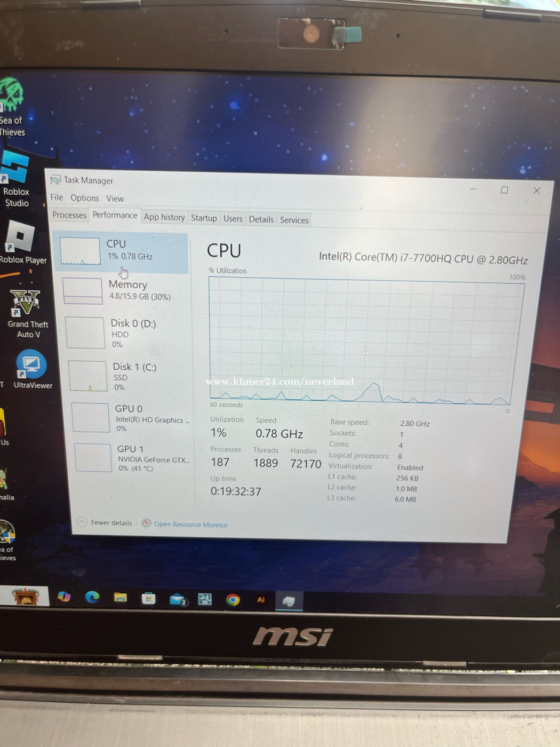Open Copilot from the taskbar
The image size is (560, 747).
click(x=64, y=597)
